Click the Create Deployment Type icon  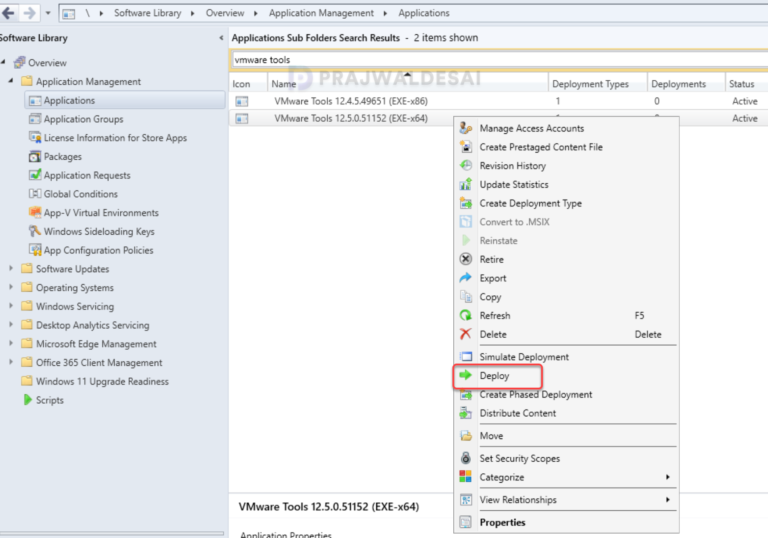coord(465,203)
